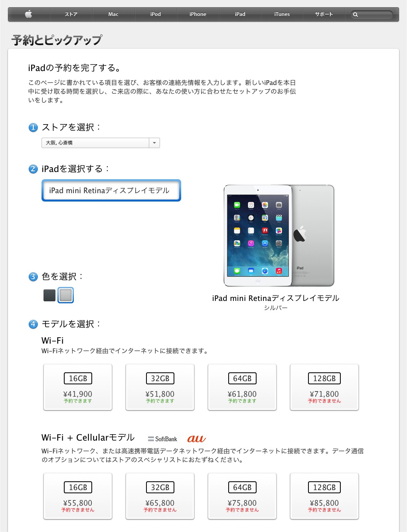The width and height of the screenshot is (407, 532).
Task: Open the Apple logo home link
Action: click(x=29, y=14)
